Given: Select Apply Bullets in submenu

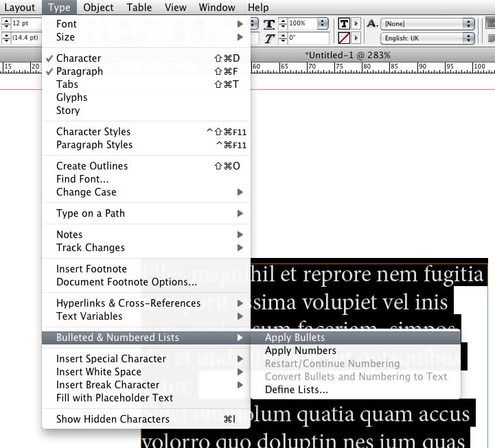Looking at the screenshot, I should 356,338.
